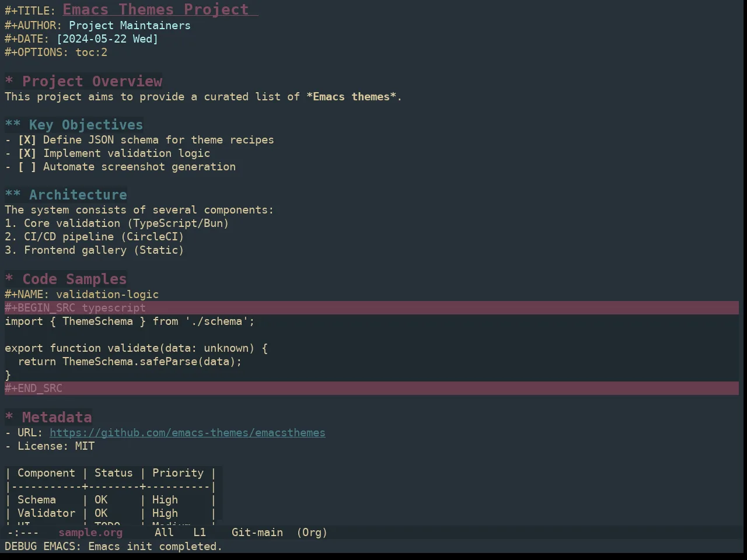
Task: Click 'Project Maintainers' author value
Action: pos(130,26)
